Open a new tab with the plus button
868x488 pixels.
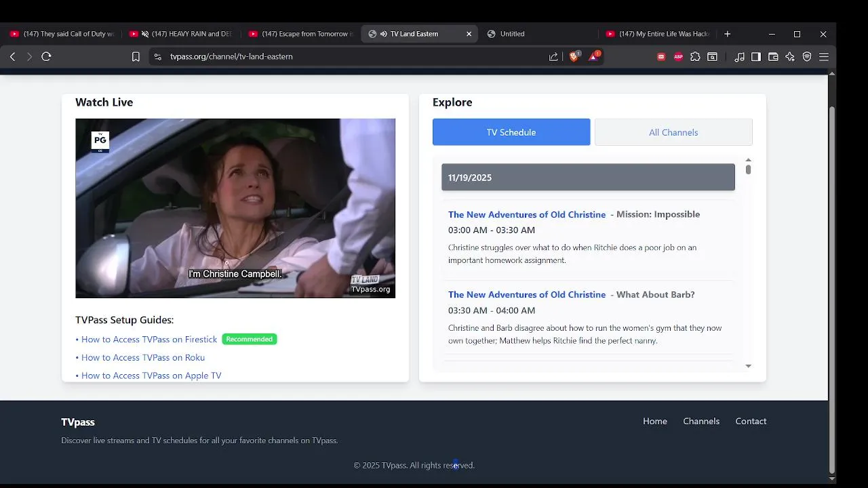(727, 34)
